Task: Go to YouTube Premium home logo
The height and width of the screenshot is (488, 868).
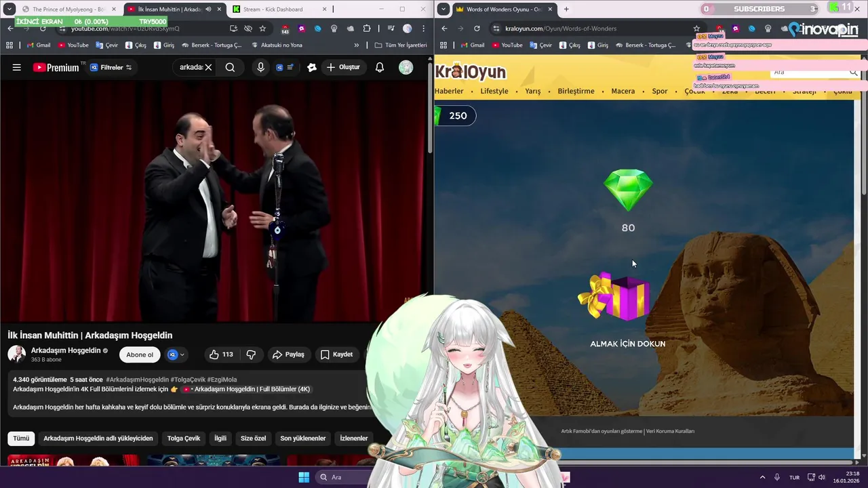Action: click(x=56, y=67)
